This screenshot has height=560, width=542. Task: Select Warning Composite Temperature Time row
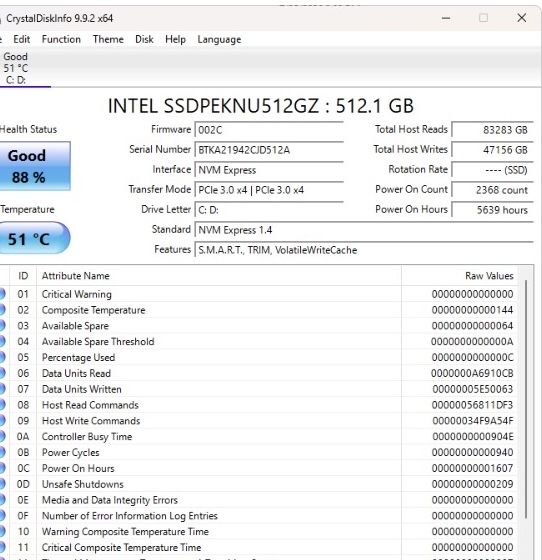click(259, 531)
